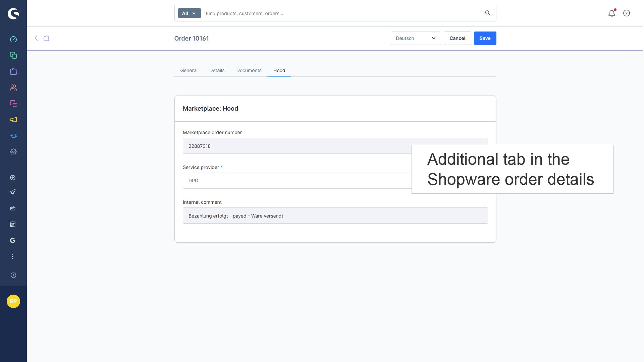
Task: Click the Order 10161 title
Action: coord(192,38)
